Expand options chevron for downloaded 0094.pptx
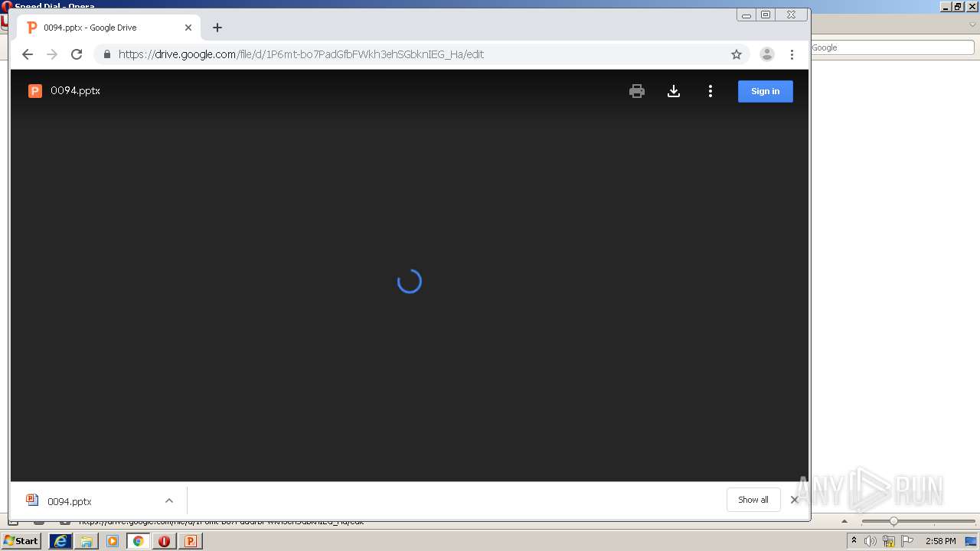 pyautogui.click(x=169, y=501)
